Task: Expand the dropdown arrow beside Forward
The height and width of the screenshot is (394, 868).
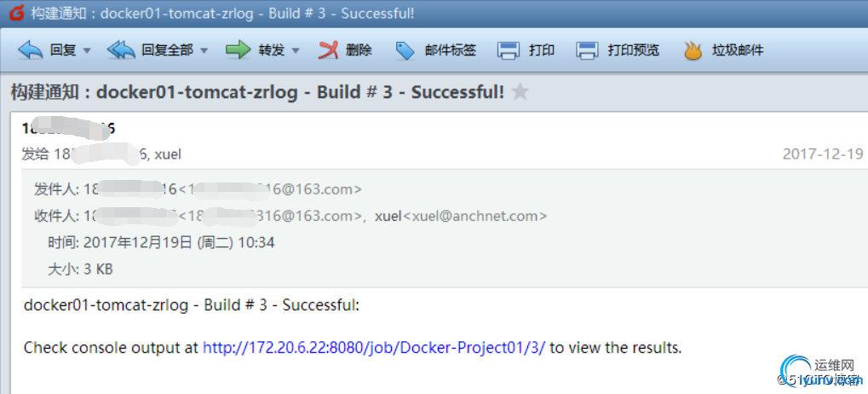Action: point(295,51)
